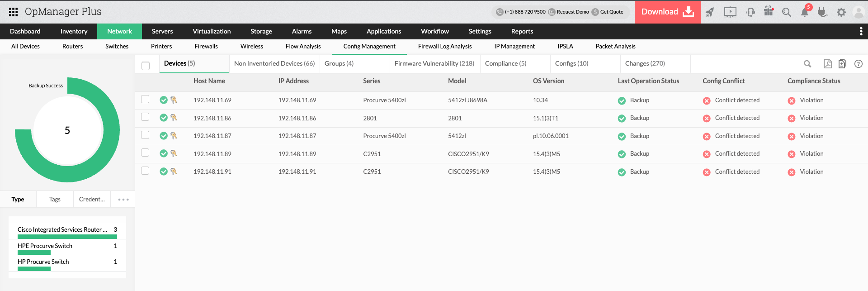Go to the Servers menu
868x291 pixels.
coord(162,31)
